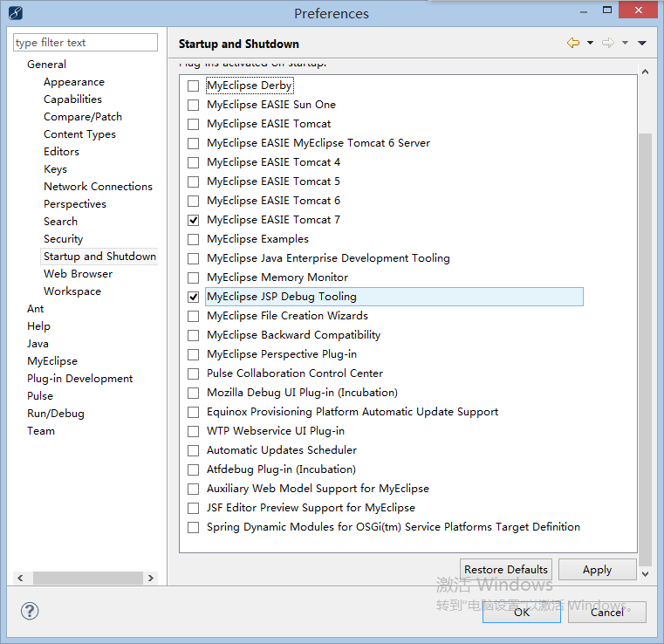This screenshot has height=644, width=664.
Task: Click tree horizontal scroll right arrow
Action: point(151,578)
